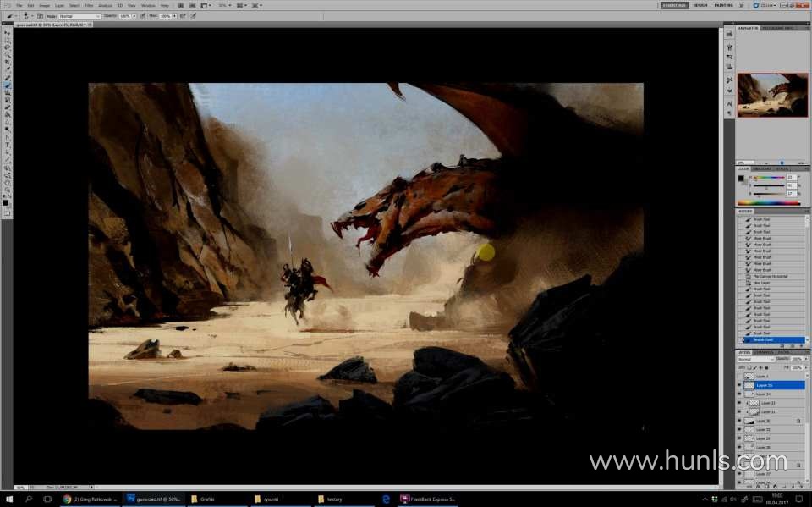
Task: Click the FlashBack Express taskbar icon
Action: pyautogui.click(x=405, y=499)
